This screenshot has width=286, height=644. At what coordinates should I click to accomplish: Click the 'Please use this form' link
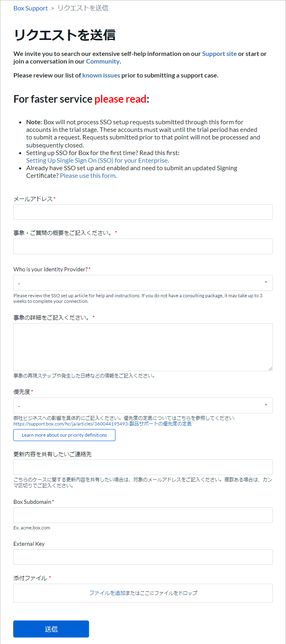point(88,176)
